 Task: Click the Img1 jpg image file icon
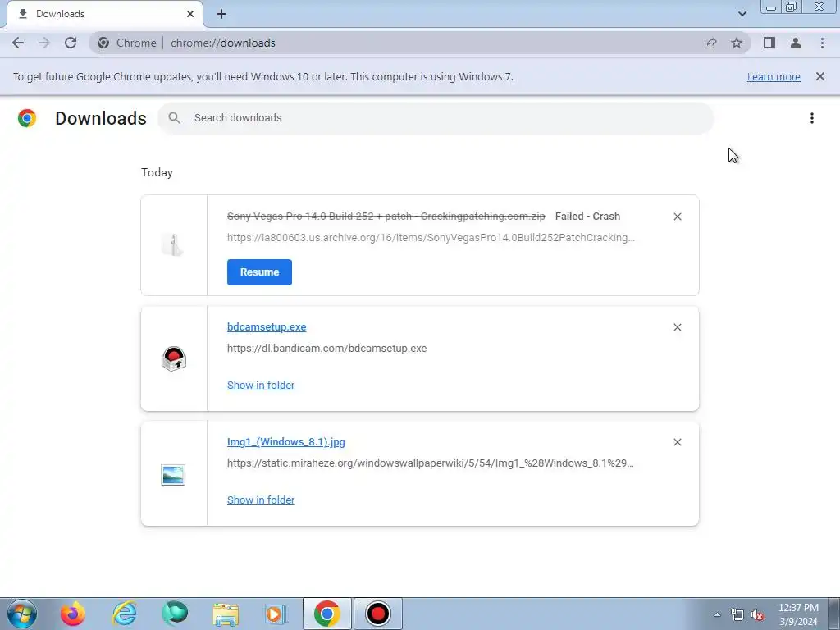coord(173,475)
